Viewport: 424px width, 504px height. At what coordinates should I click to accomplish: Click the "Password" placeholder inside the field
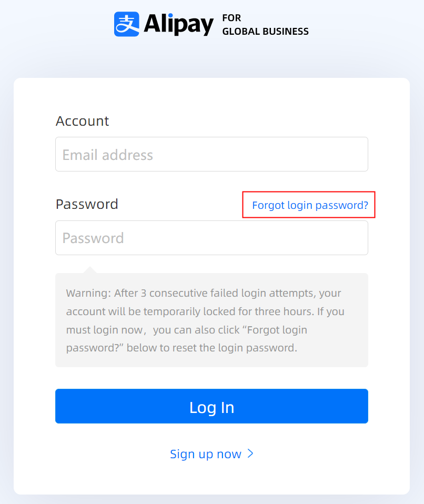pos(93,238)
